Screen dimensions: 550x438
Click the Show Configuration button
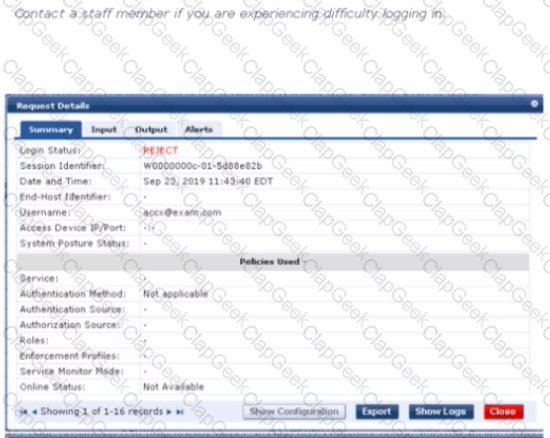tap(294, 412)
